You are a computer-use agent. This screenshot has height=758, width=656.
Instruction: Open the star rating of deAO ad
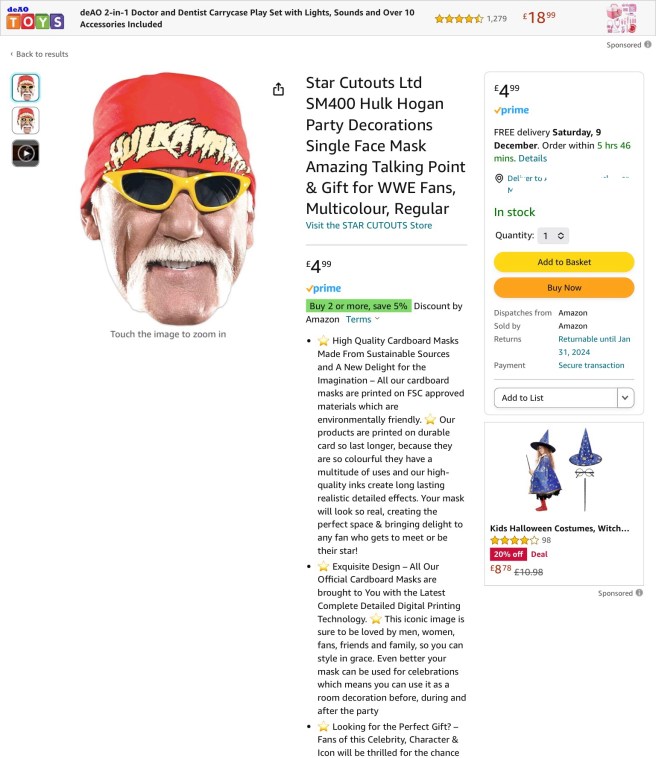(458, 19)
